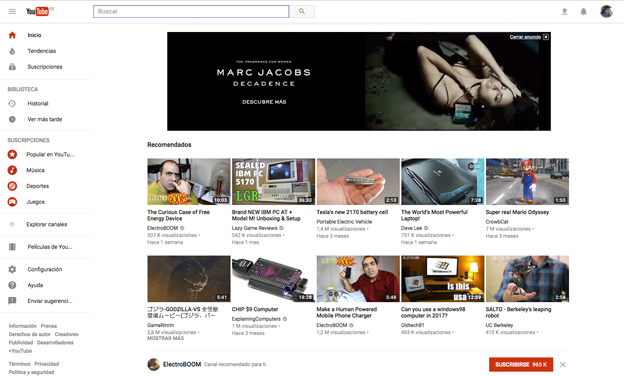Click the Derechos de autor link
Image resolution: width=624 pixels, height=376 pixels.
tap(30, 334)
